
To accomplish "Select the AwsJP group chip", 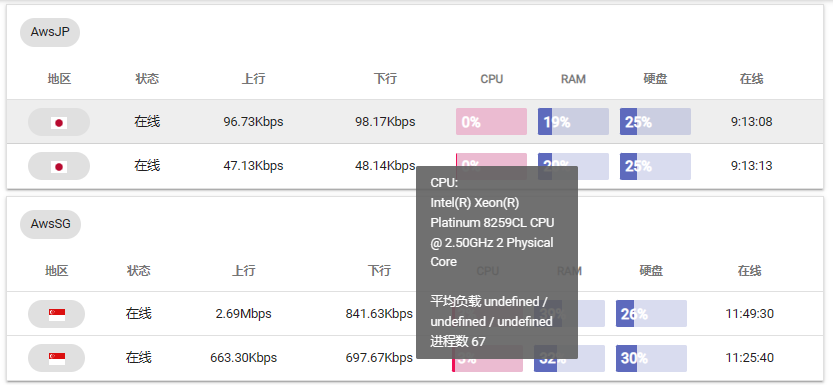I will click(x=50, y=32).
